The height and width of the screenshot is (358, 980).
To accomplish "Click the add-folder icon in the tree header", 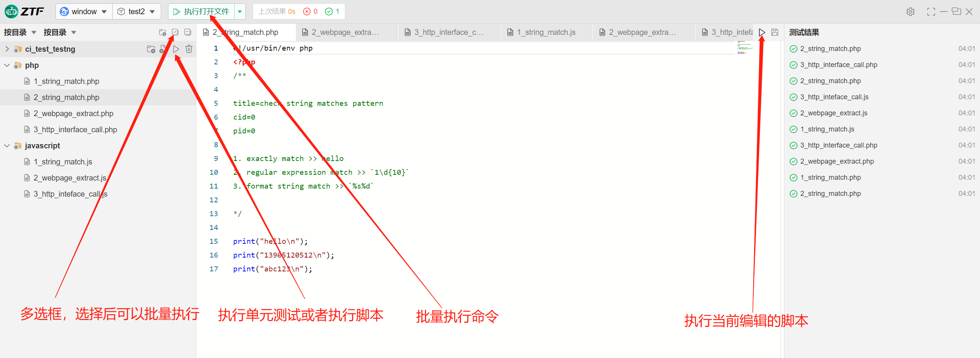I will 162,32.
